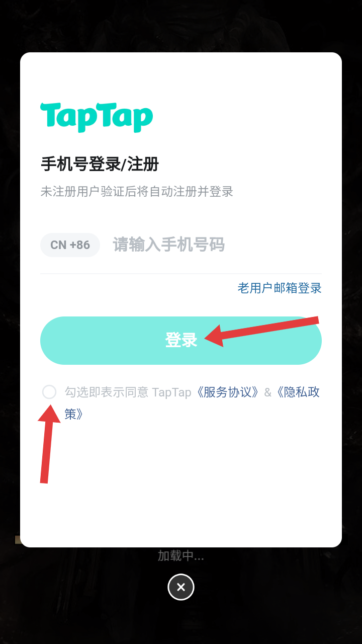362x644 pixels.
Task: Tick the agreement circle checkbox
Action: [x=49, y=392]
